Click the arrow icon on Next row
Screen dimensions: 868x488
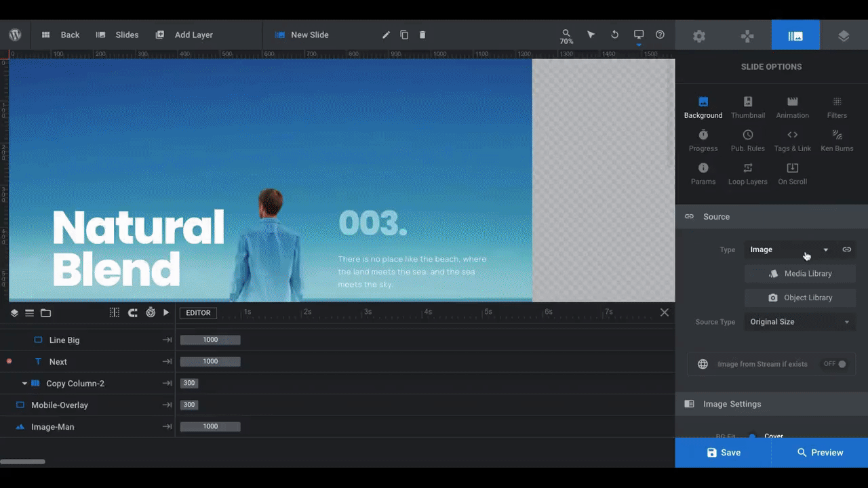[x=167, y=362]
